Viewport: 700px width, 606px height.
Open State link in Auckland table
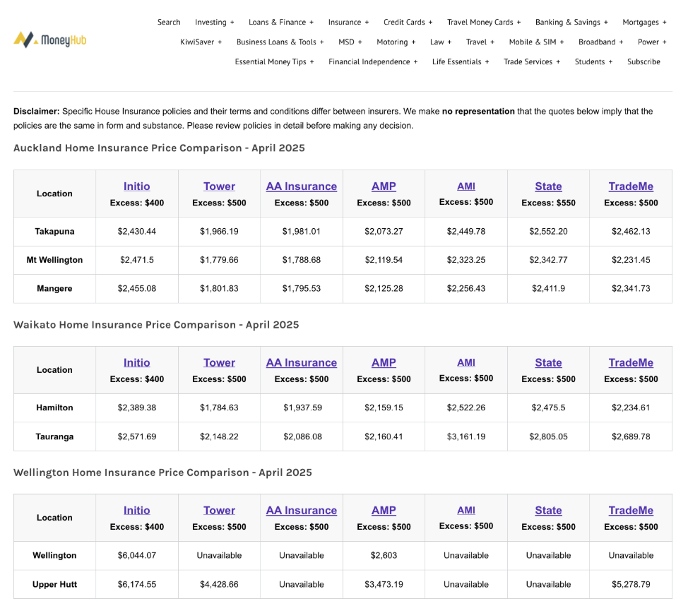pyautogui.click(x=548, y=186)
